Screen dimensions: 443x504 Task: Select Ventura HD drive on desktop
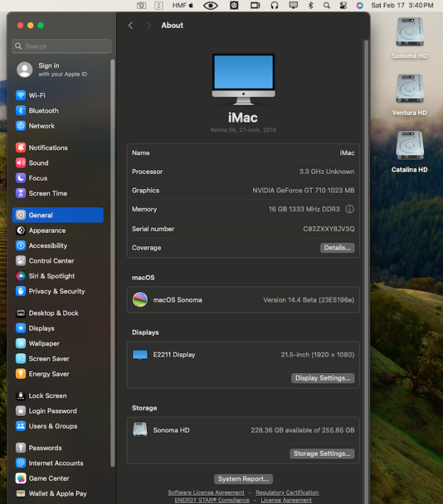(x=409, y=95)
